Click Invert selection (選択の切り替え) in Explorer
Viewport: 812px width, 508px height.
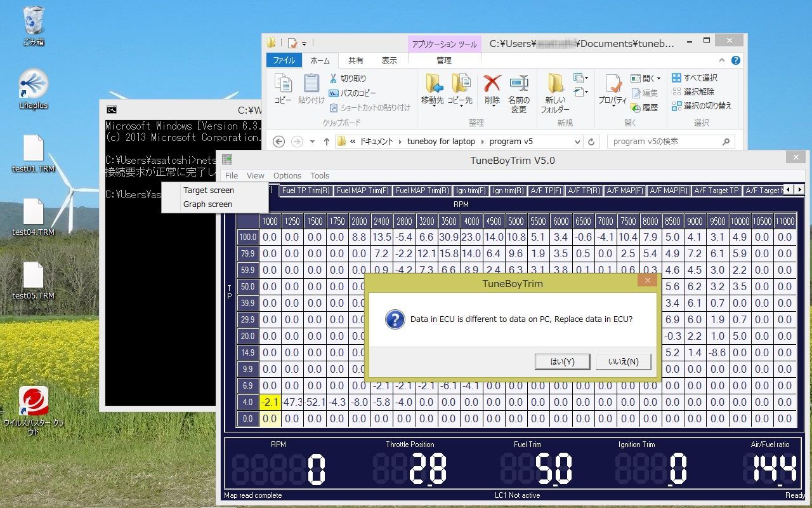coord(702,105)
